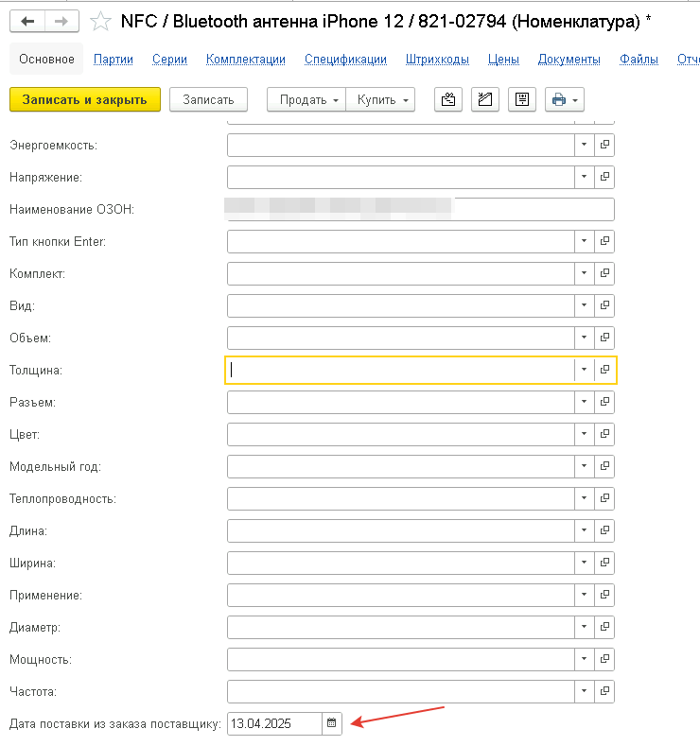Open the Серии tab
This screenshot has width=700, height=746.
(x=169, y=60)
